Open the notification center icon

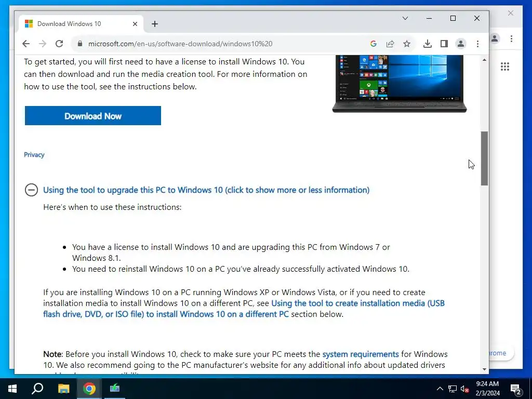coord(515,389)
